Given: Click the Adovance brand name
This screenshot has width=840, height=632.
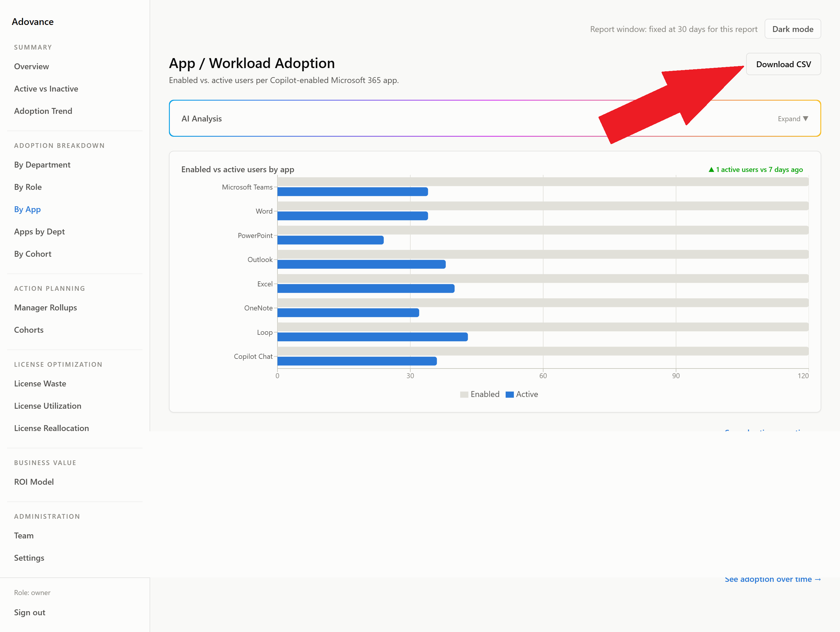Looking at the screenshot, I should (33, 22).
